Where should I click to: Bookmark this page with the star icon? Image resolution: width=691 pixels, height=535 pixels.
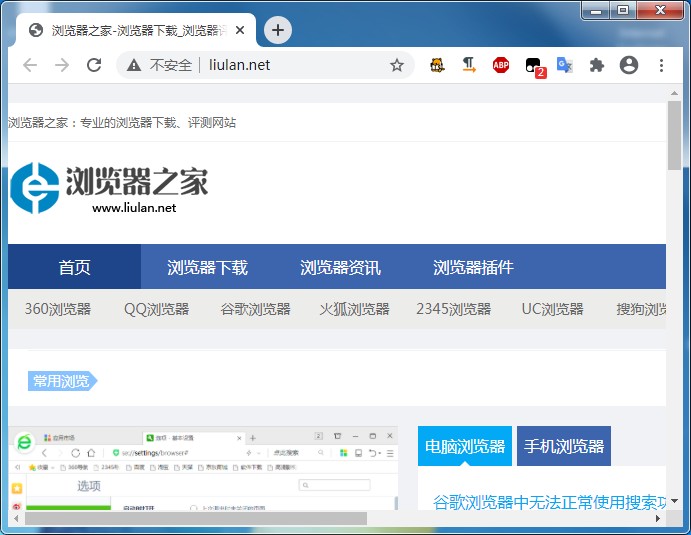397,65
